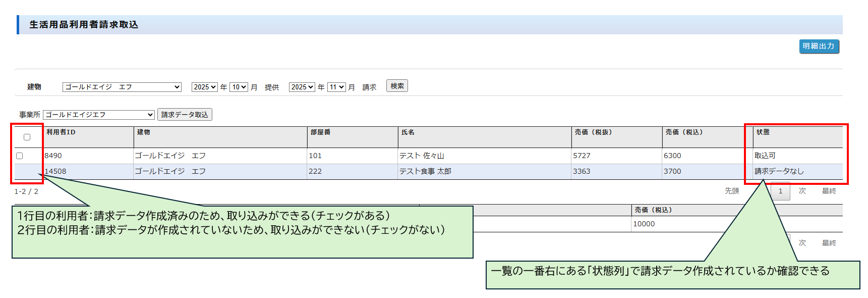Check the checkbox for user 8490
This screenshot has height=298, width=868.
click(x=20, y=156)
